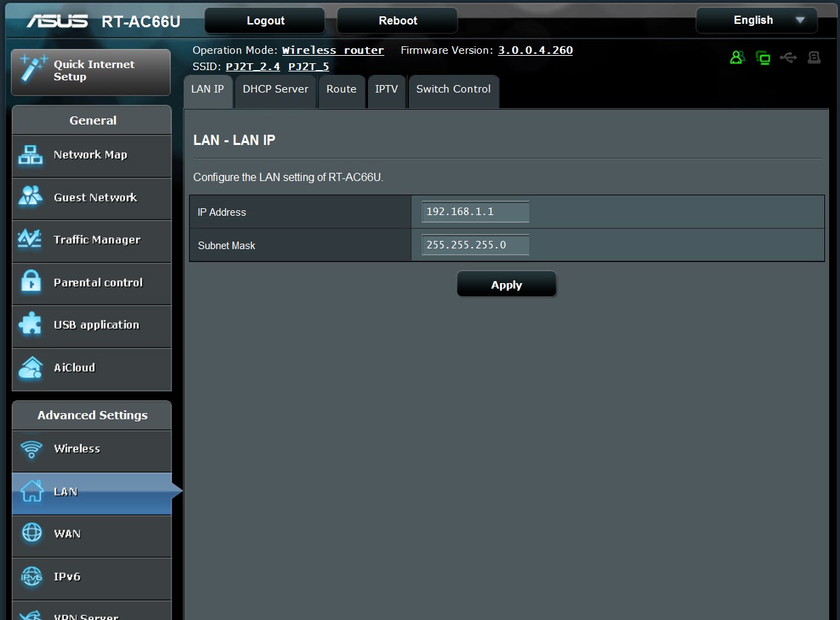Open the IPTV tab
840x620 pixels.
tap(386, 90)
